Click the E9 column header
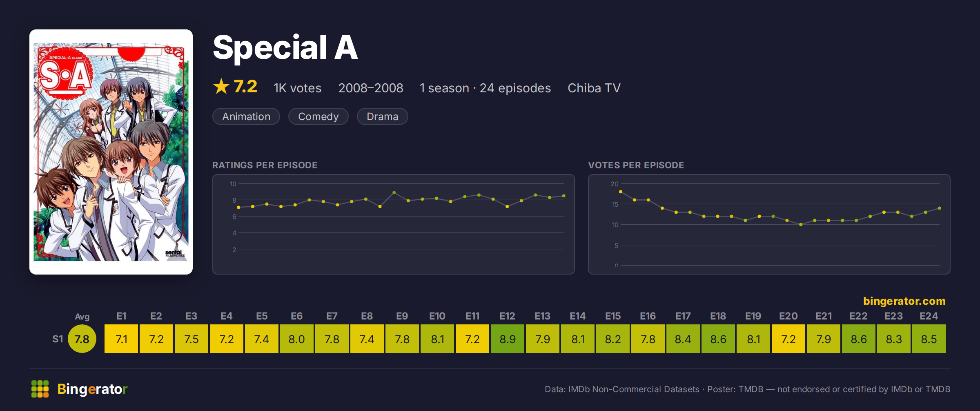This screenshot has height=411, width=980. coord(402,316)
